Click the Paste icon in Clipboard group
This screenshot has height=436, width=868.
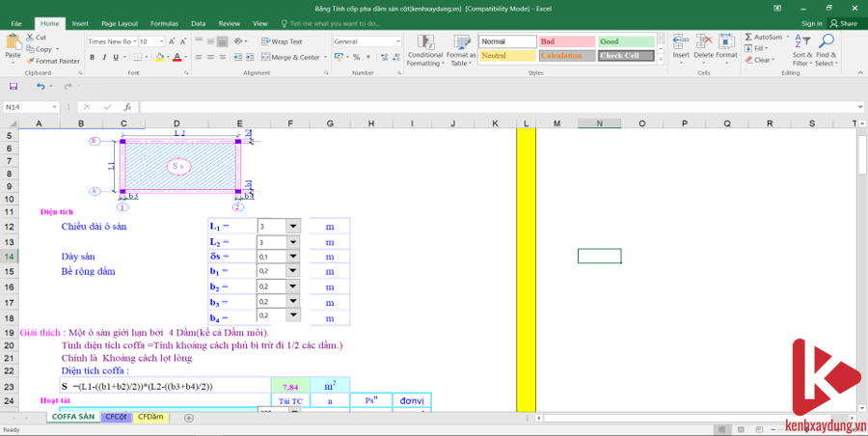13,43
